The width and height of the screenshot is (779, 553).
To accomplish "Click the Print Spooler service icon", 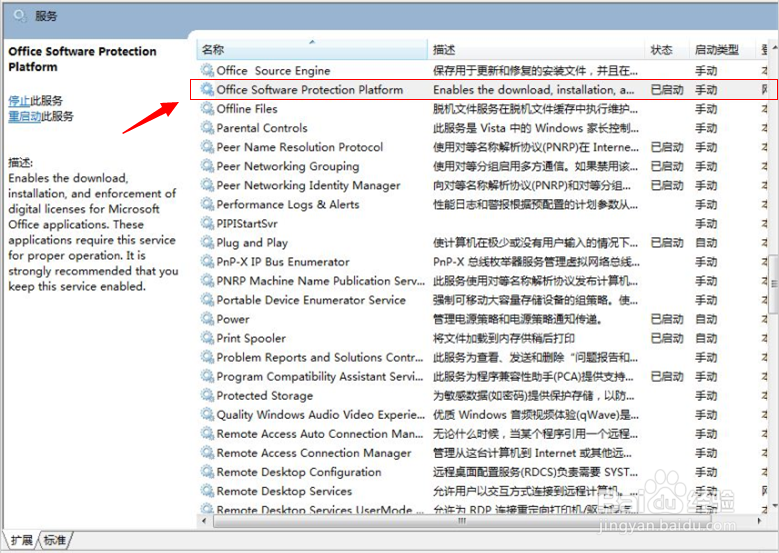I will coord(207,338).
